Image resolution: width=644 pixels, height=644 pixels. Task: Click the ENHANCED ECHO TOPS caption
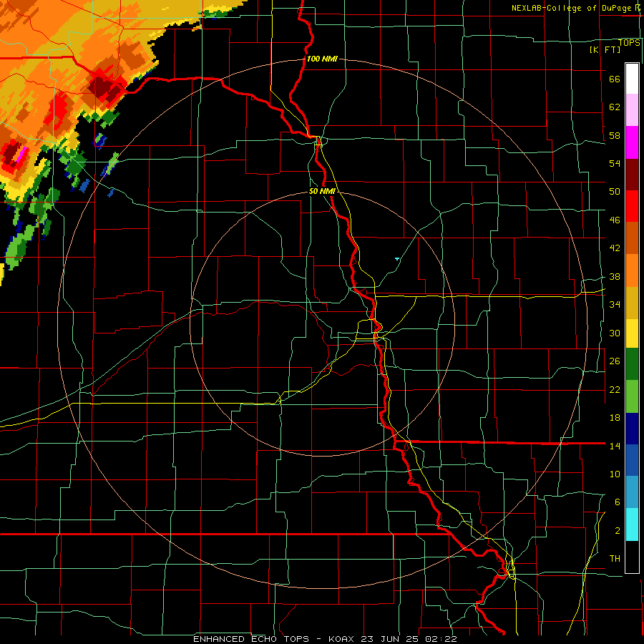click(x=251, y=639)
